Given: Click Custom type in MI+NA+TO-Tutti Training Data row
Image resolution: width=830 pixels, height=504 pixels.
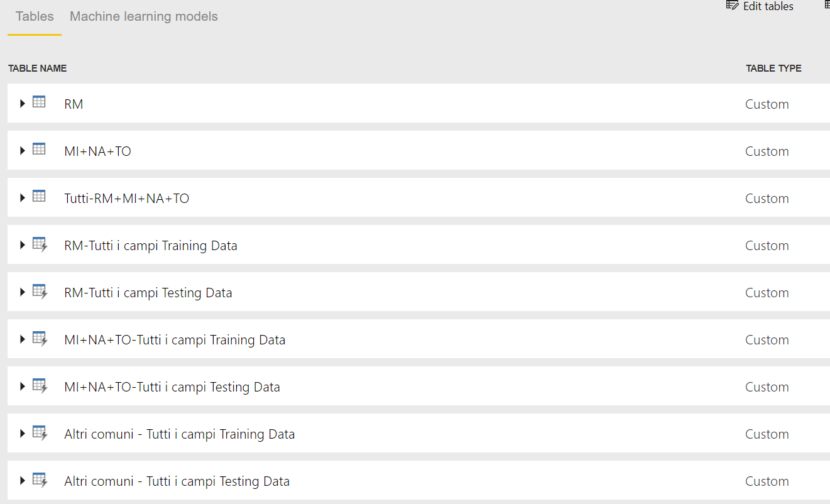Looking at the screenshot, I should click(x=767, y=340).
